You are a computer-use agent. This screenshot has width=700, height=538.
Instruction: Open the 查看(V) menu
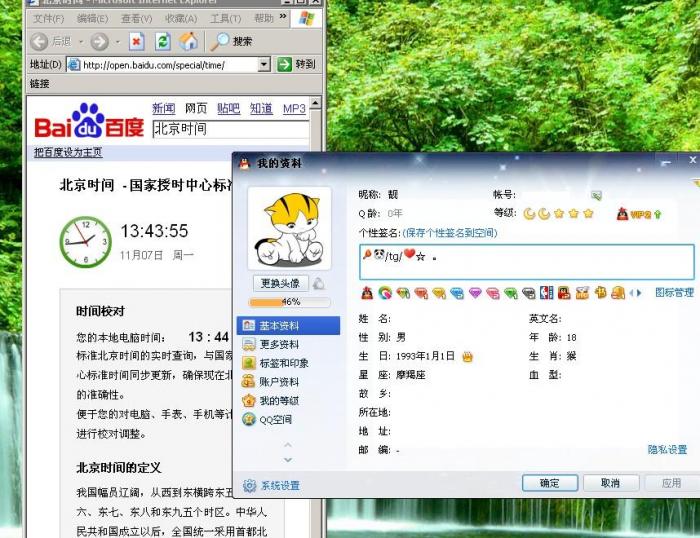137,19
